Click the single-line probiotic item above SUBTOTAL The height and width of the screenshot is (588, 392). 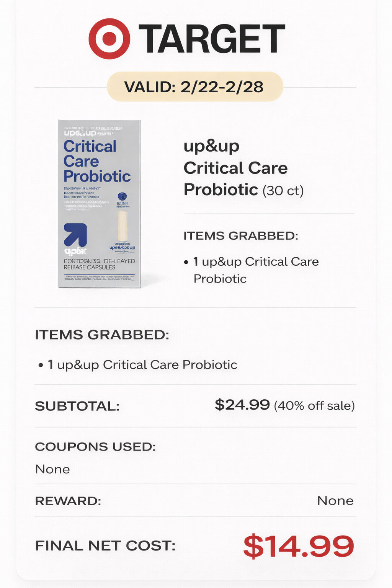142,365
